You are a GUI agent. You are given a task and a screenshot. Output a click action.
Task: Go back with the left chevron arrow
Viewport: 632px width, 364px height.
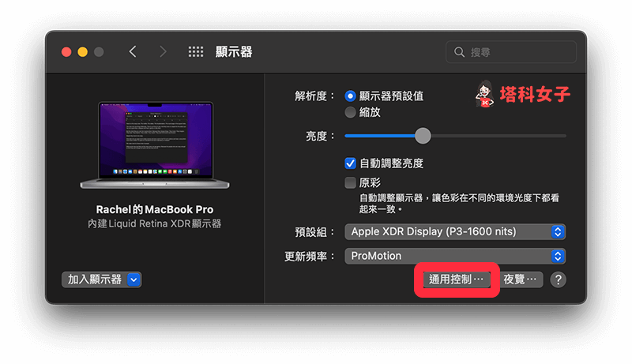pyautogui.click(x=133, y=51)
